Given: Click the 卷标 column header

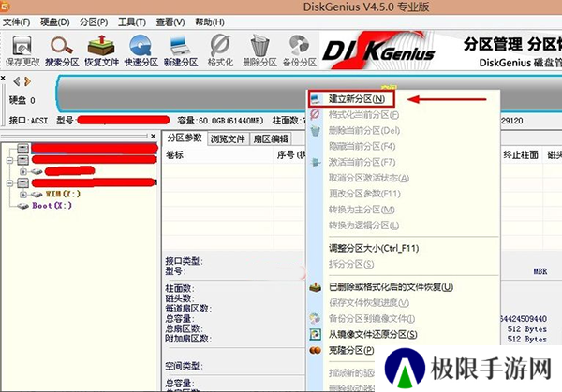Looking at the screenshot, I should (x=174, y=155).
